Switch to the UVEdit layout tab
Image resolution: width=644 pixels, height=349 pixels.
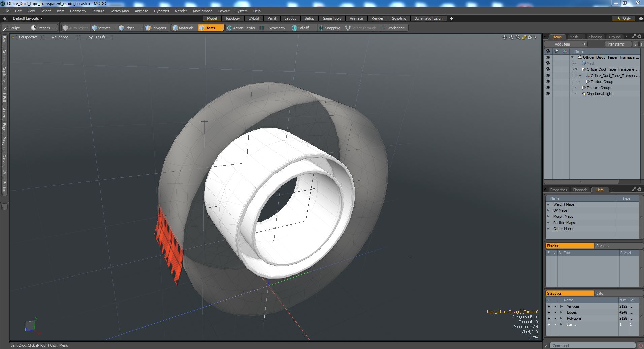point(254,18)
